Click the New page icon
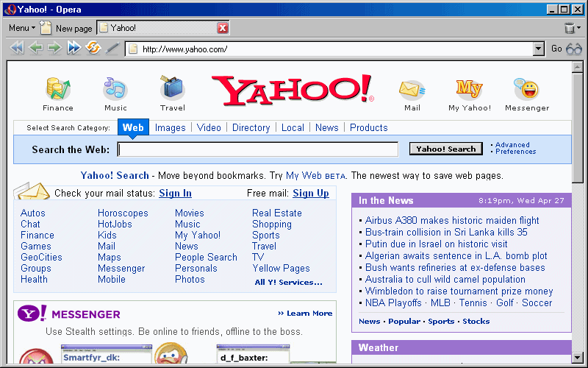This screenshot has height=368, width=588. point(46,27)
